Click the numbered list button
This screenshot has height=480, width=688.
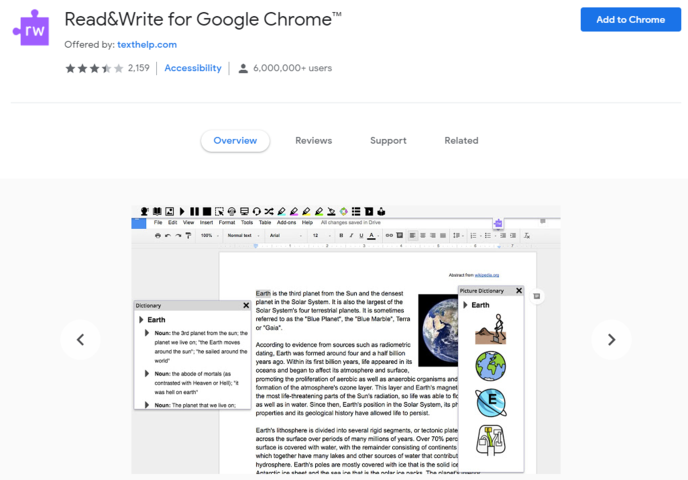point(475,236)
